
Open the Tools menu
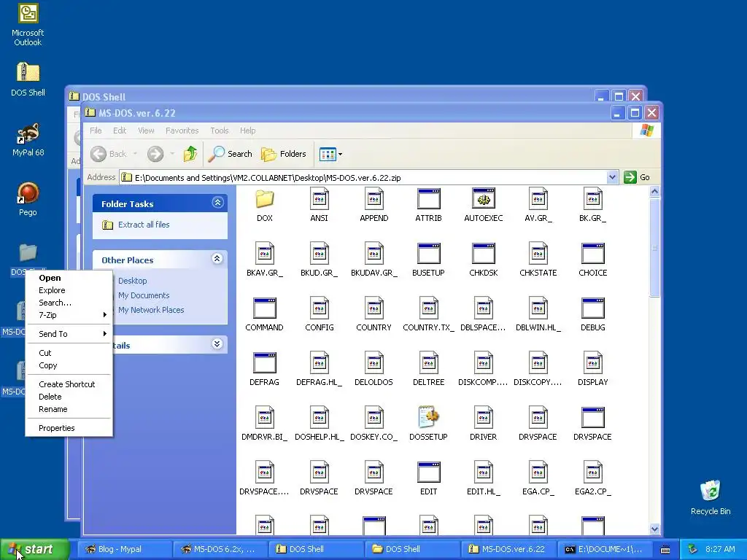click(x=220, y=131)
